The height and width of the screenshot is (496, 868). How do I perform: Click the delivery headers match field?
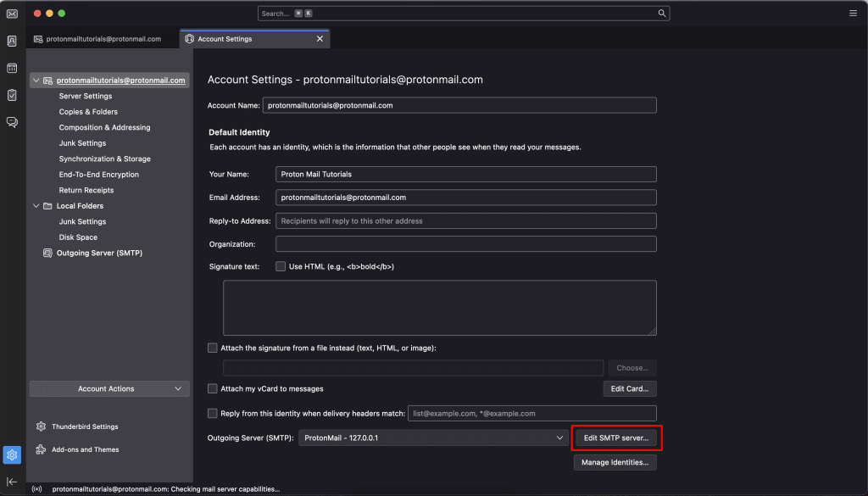tap(532, 413)
